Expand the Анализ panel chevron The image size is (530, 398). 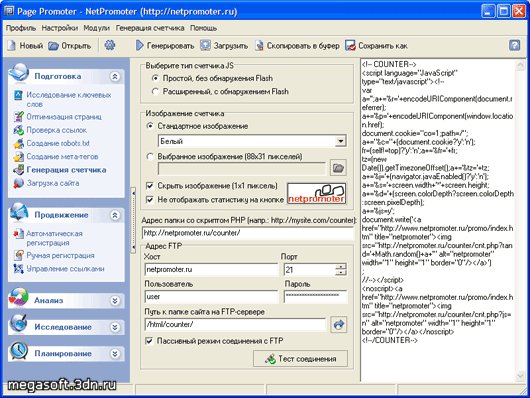tap(115, 300)
